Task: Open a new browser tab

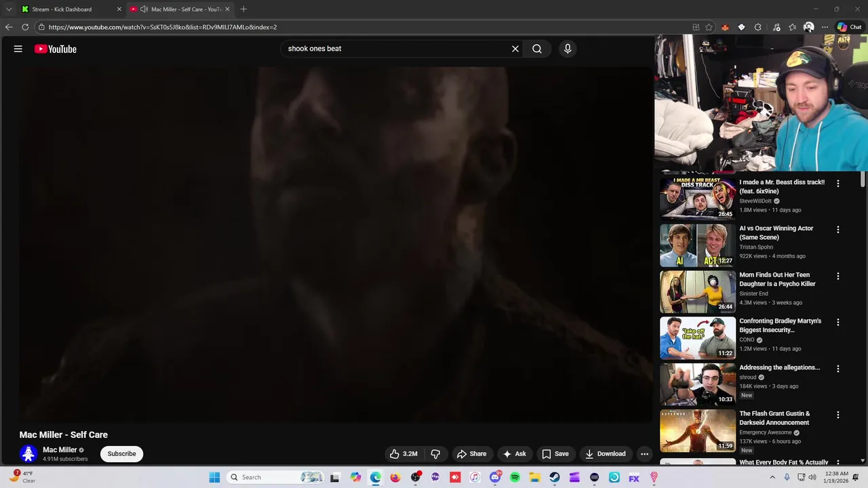Action: pyautogui.click(x=243, y=9)
